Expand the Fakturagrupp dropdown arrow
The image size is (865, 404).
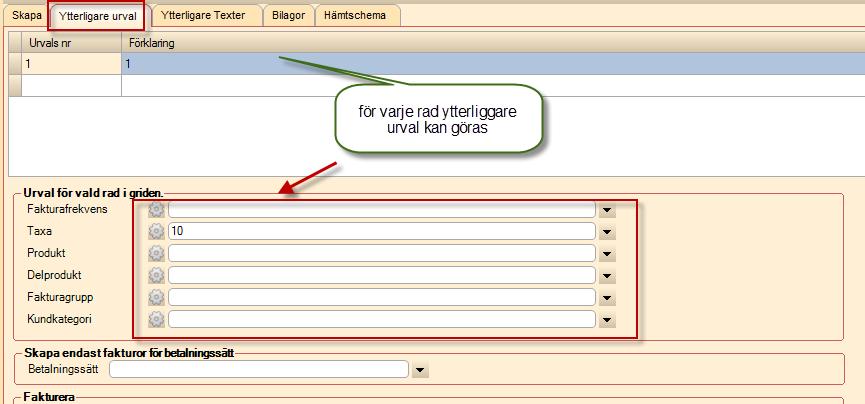click(x=607, y=297)
